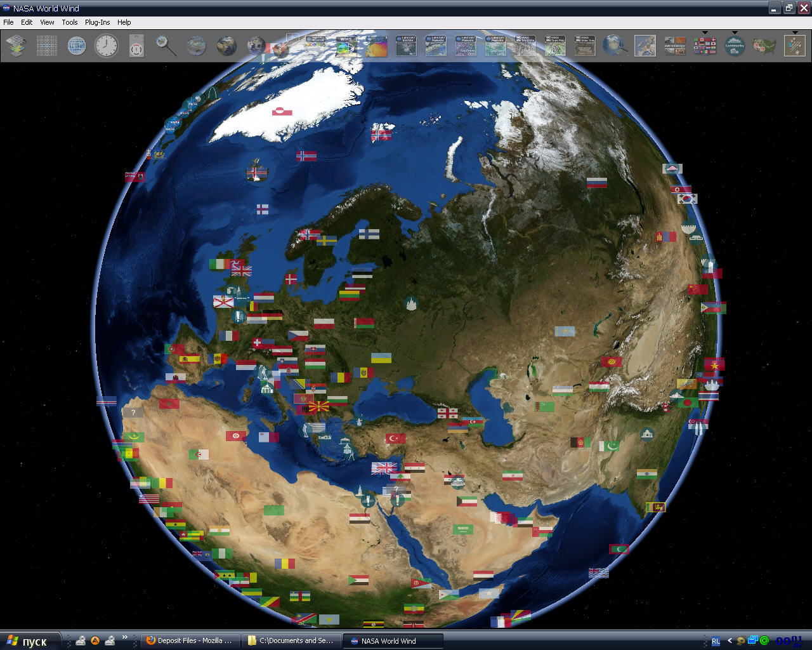Select the China flag marker
812x650 pixels.
tap(697, 289)
